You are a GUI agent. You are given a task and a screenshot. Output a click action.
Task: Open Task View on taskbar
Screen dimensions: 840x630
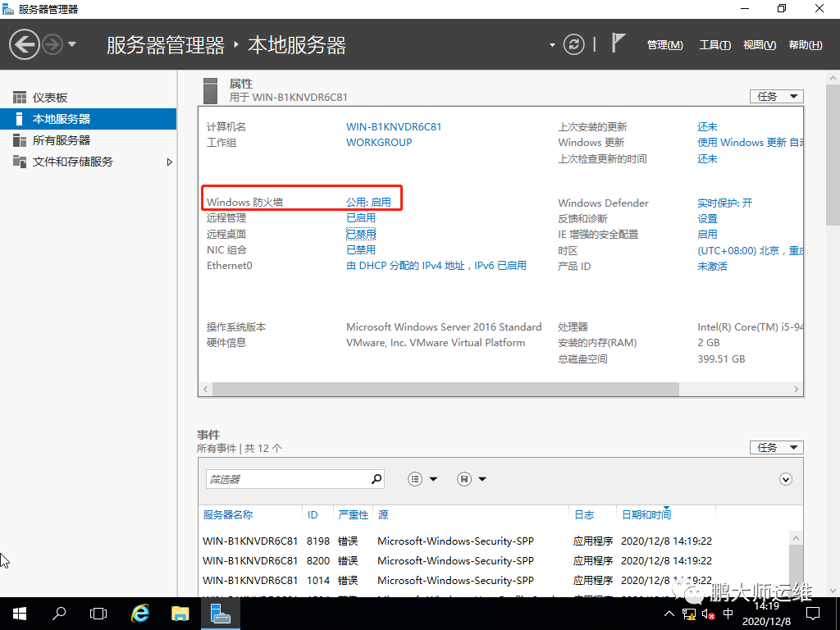pos(98,614)
